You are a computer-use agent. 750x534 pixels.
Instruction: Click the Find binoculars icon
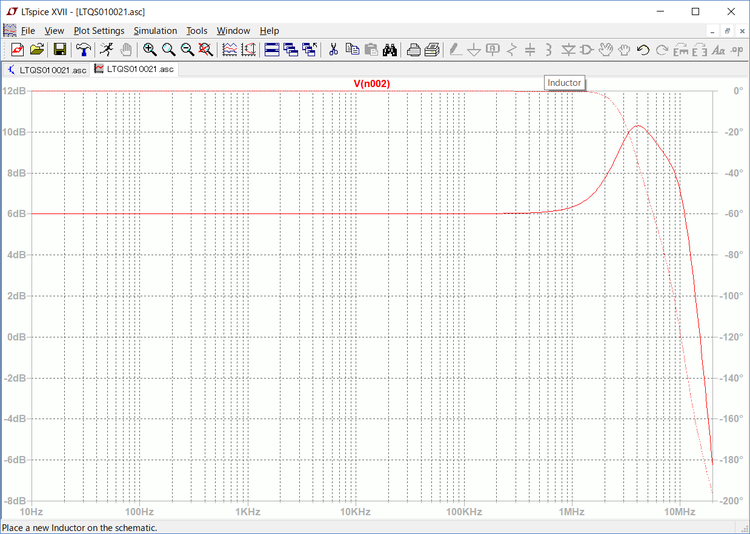click(390, 49)
